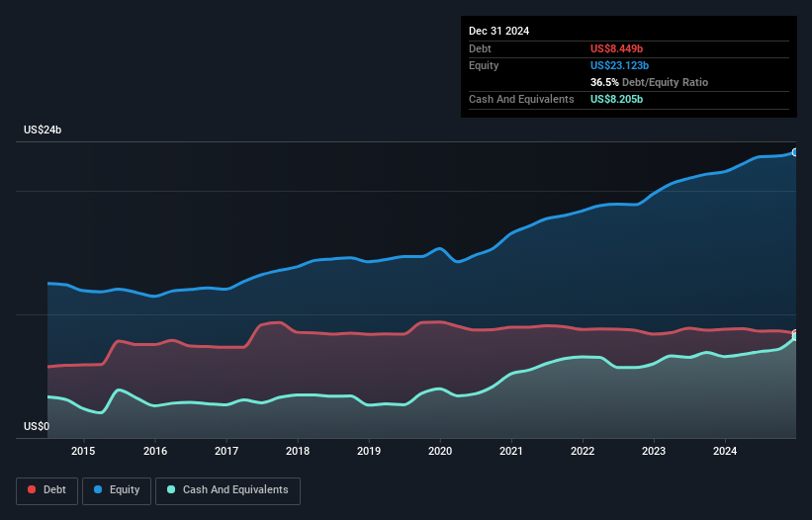812x520 pixels.
Task: Click the red Debt end-point marker on chart
Action: tap(795, 333)
